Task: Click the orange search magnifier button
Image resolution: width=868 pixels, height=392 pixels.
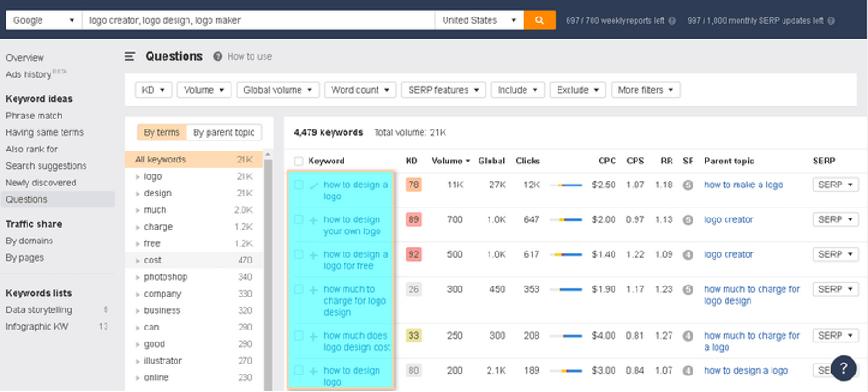Action: point(540,20)
